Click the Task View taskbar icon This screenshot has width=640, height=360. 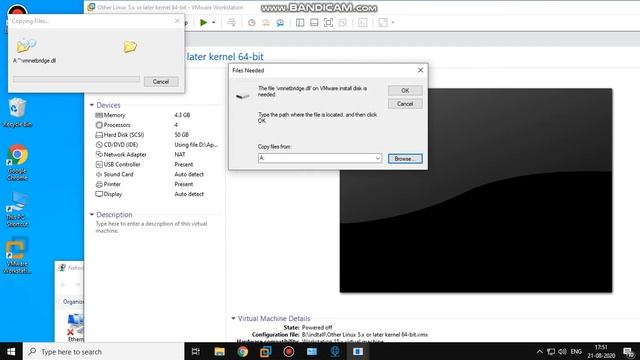pos(196,351)
